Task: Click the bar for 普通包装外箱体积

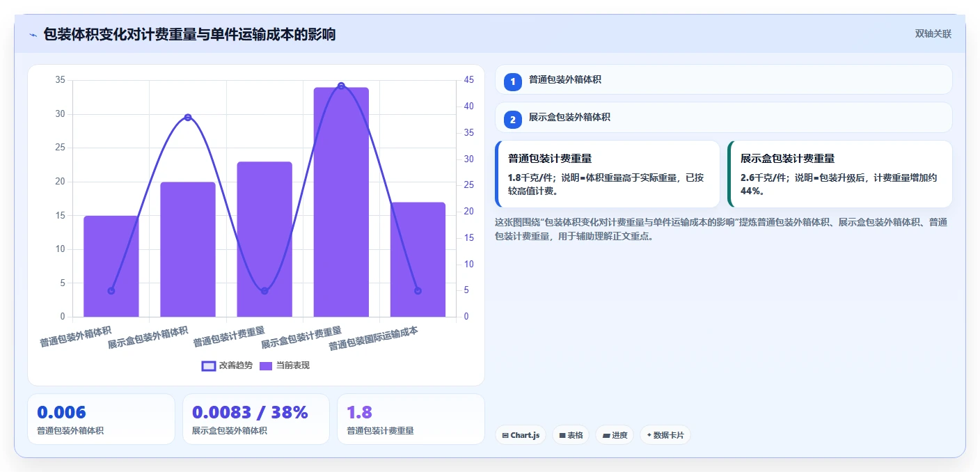Action: 111,266
